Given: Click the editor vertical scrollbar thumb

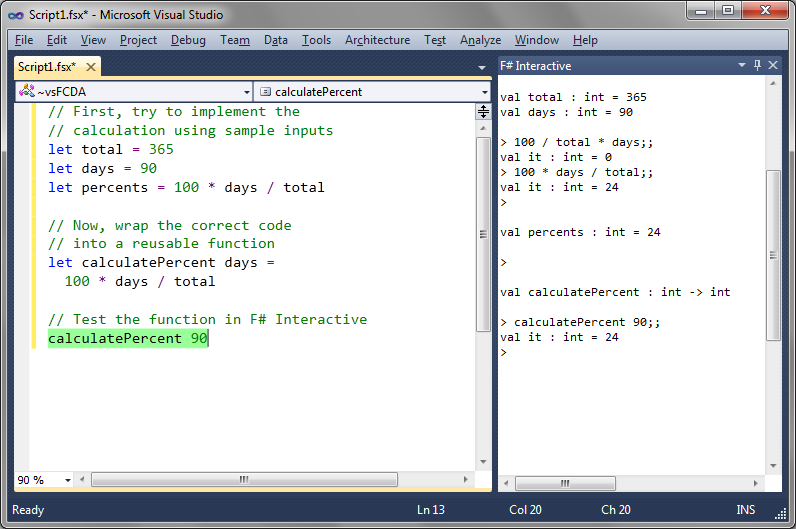Looking at the screenshot, I should 483,234.
